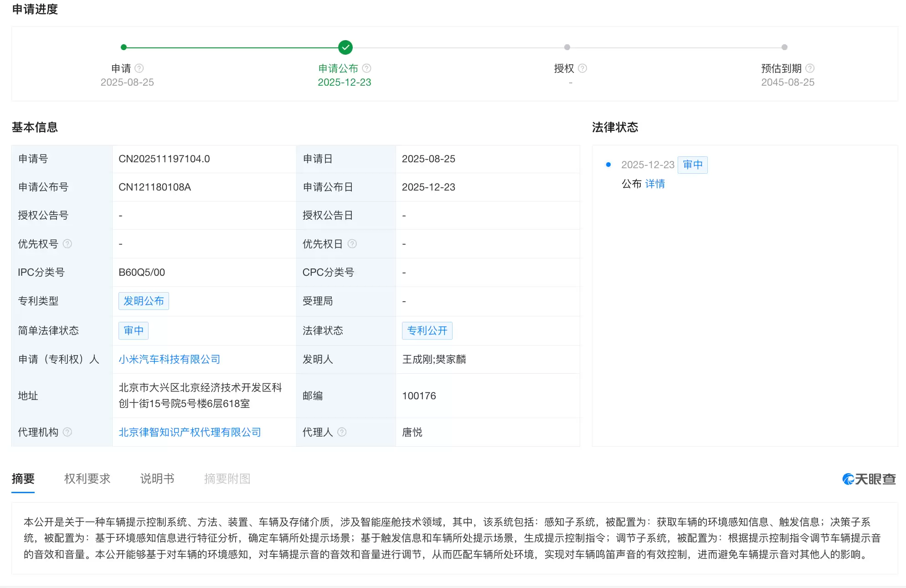
Task: Select the 摘要 tab
Action: coord(24,479)
